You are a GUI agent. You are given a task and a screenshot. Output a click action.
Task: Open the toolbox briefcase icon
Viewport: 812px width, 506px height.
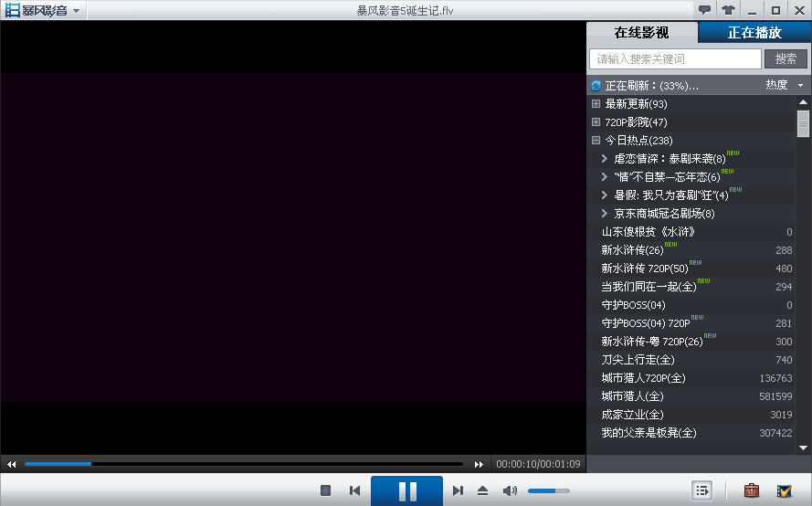[752, 490]
